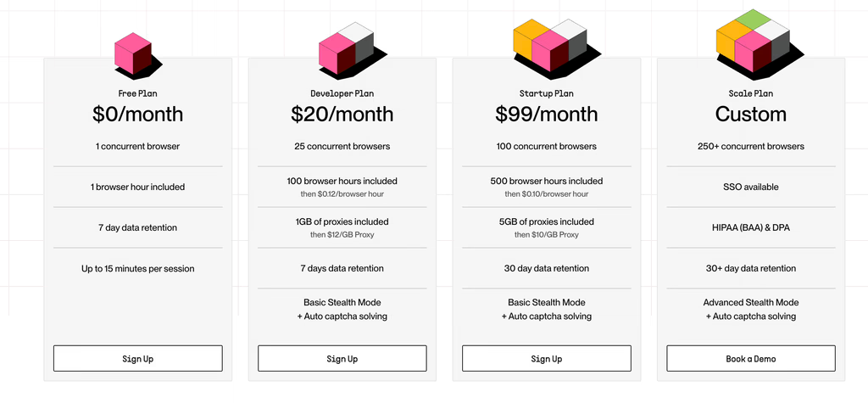Click the Free Plan title label
This screenshot has width=868, height=403.
coord(138,93)
